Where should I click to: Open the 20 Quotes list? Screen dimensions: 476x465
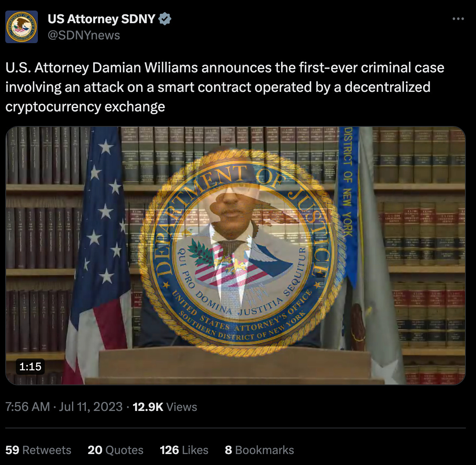click(116, 450)
